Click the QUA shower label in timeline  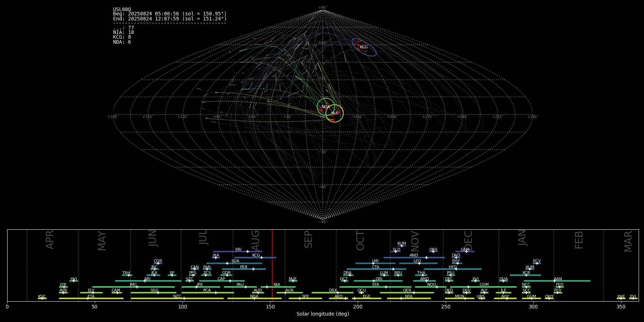[x=504, y=279]
